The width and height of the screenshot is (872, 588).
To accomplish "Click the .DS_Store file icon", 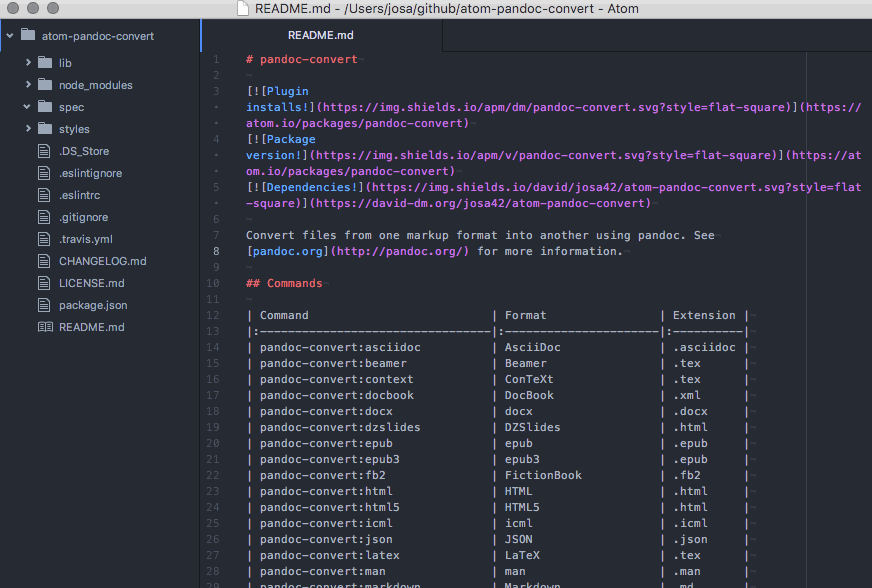I will coord(44,151).
